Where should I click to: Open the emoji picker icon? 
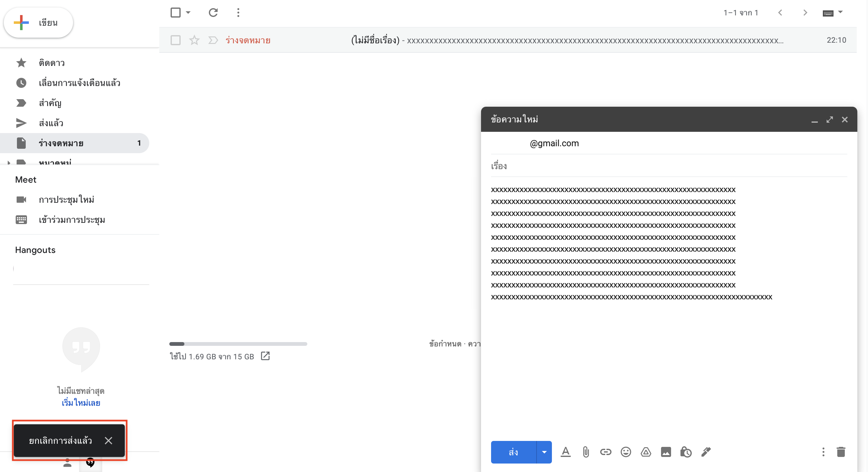(x=626, y=452)
